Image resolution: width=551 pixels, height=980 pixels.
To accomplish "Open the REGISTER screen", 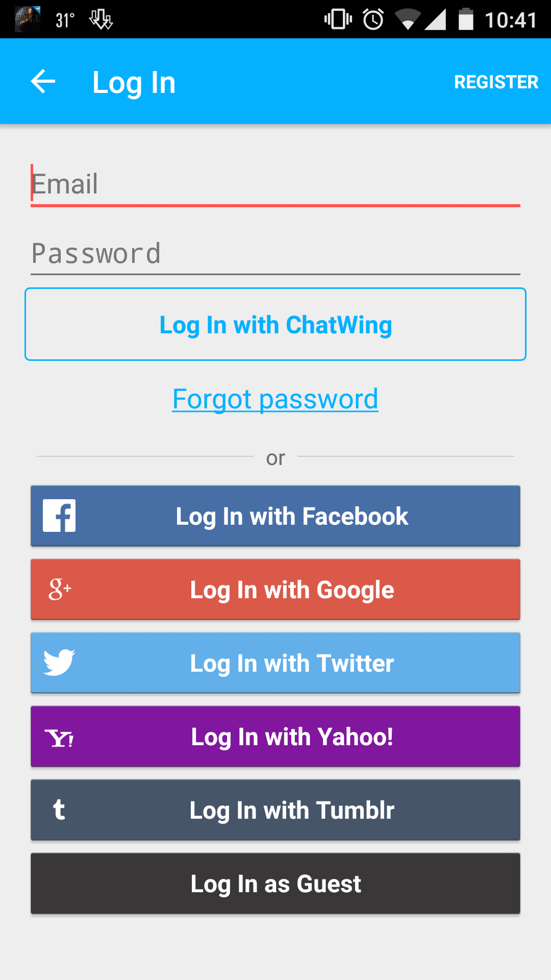I will [x=496, y=82].
